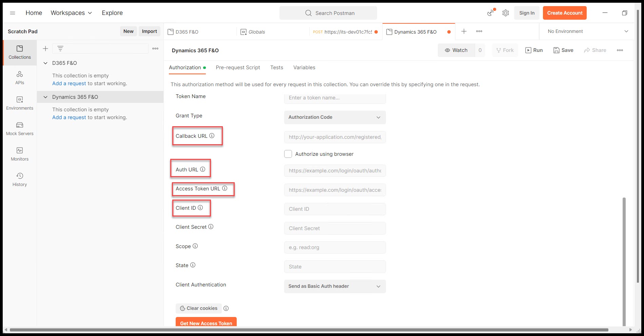Click the Auth URL input field
Viewport: 644px width, 336px height.
coord(335,171)
